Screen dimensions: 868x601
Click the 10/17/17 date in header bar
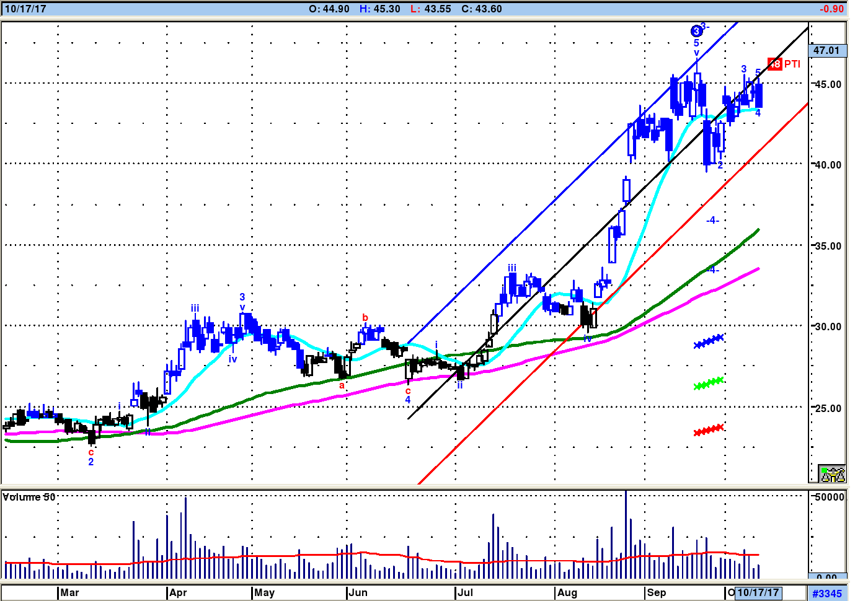[x=25, y=9]
